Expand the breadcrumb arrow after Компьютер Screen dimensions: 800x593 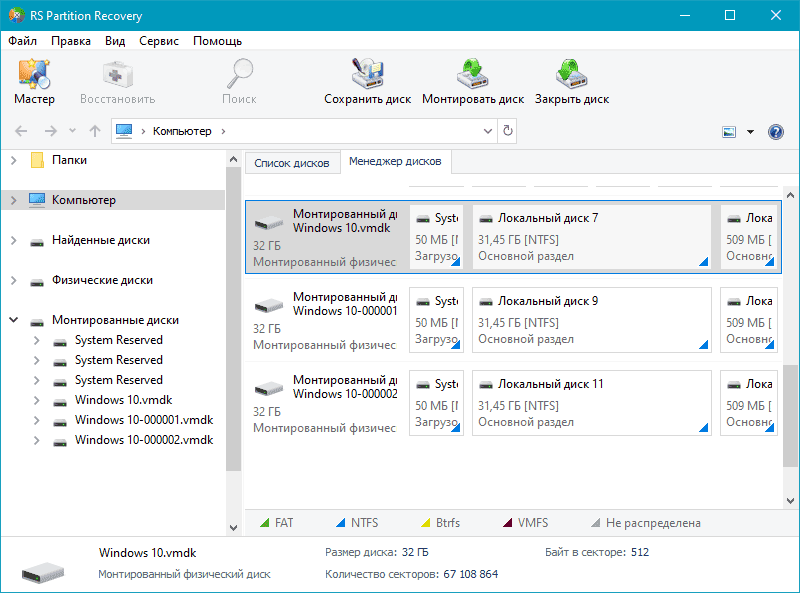pyautogui.click(x=223, y=131)
